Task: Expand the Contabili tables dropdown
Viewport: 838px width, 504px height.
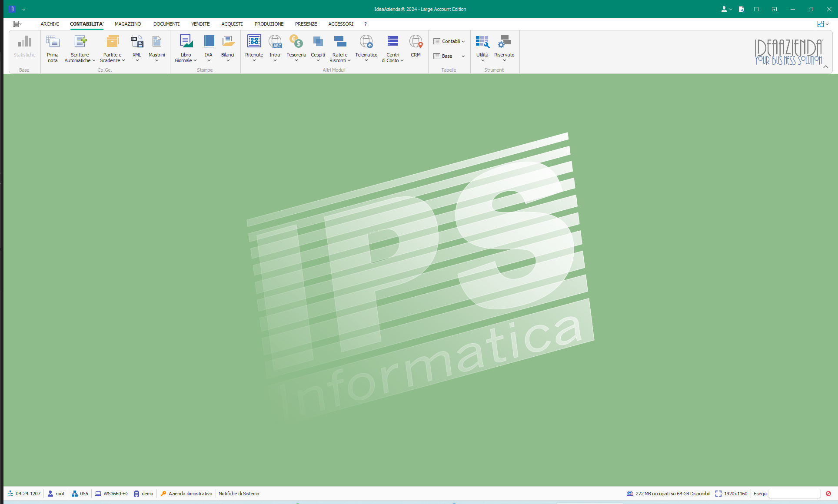Action: (x=449, y=41)
